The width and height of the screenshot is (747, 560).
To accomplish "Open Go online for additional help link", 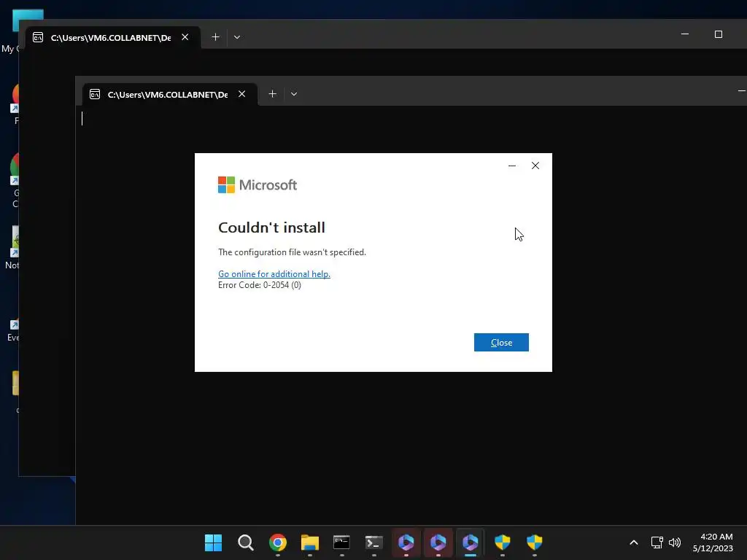I will tap(274, 274).
